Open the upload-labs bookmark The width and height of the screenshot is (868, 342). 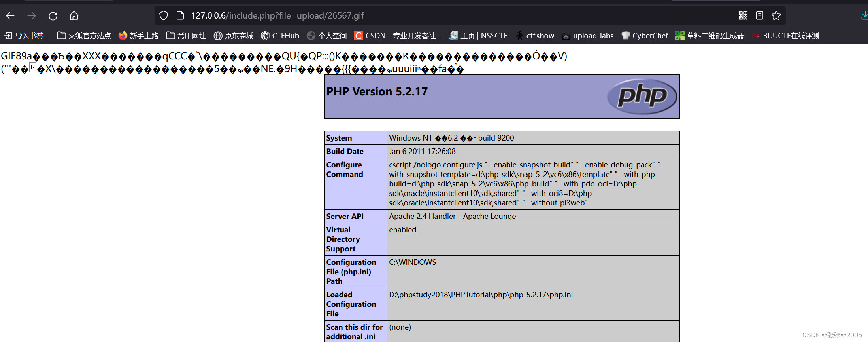[588, 36]
